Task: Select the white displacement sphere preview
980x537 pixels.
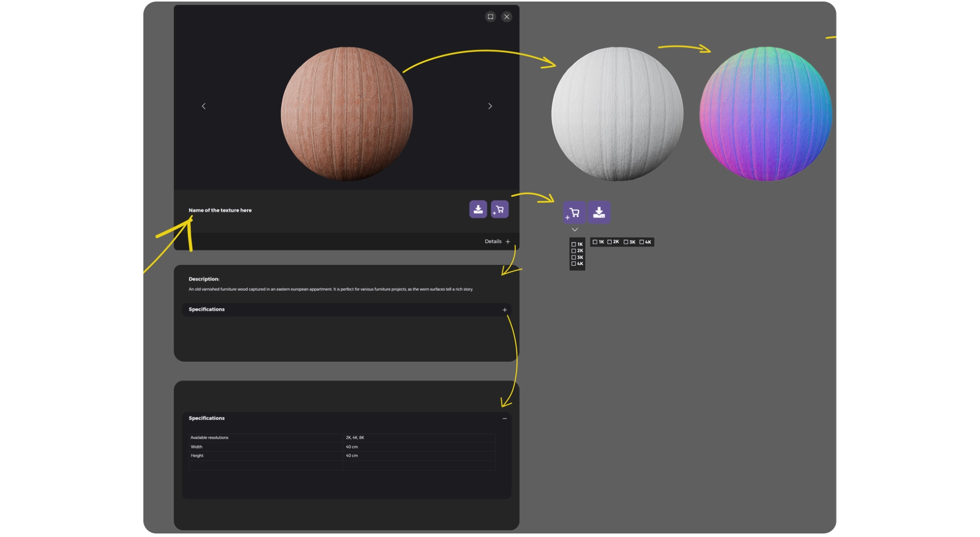Action: tap(617, 114)
